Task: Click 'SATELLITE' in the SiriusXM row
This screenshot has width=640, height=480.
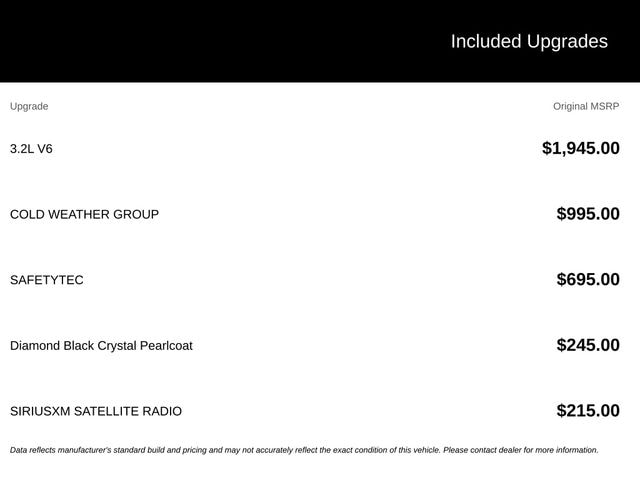Action: coord(106,411)
